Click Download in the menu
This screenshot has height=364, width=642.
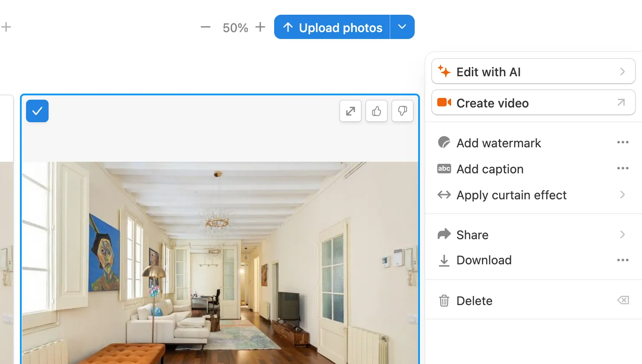[x=534, y=260]
